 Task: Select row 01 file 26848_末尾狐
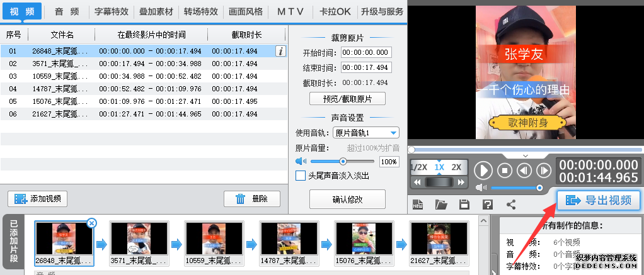point(143,52)
